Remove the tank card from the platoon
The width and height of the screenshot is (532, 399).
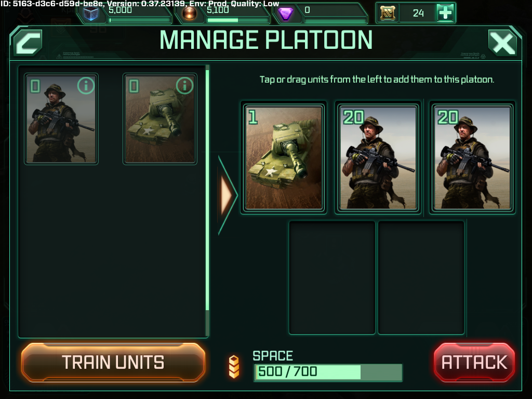pos(284,158)
